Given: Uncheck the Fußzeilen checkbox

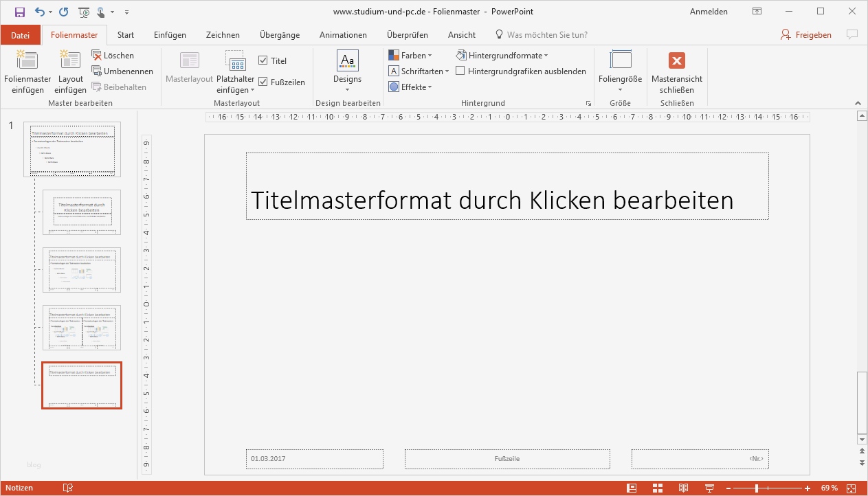Looking at the screenshot, I should coord(263,82).
